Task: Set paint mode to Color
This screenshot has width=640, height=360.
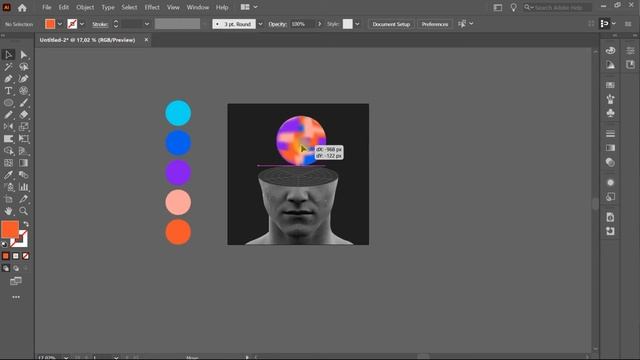Action: pyautogui.click(x=6, y=256)
